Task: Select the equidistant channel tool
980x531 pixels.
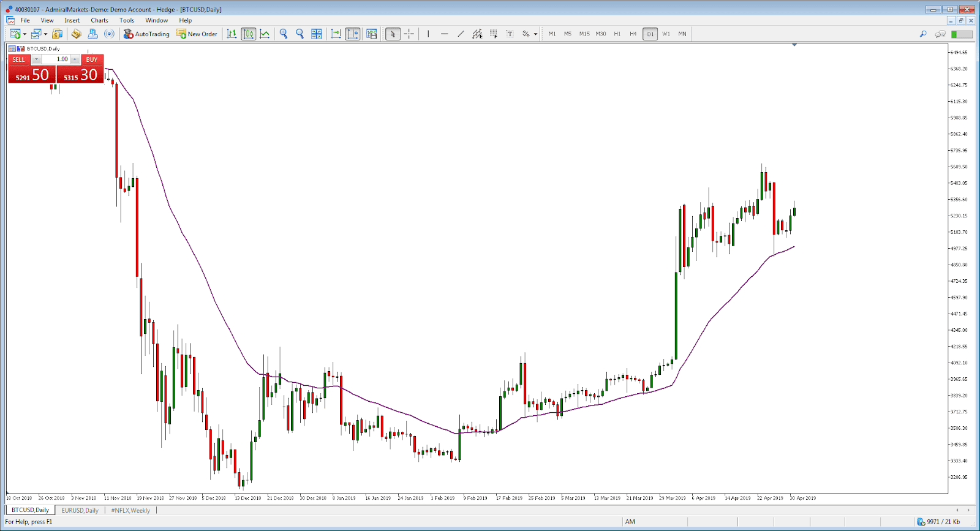Action: 477,34
